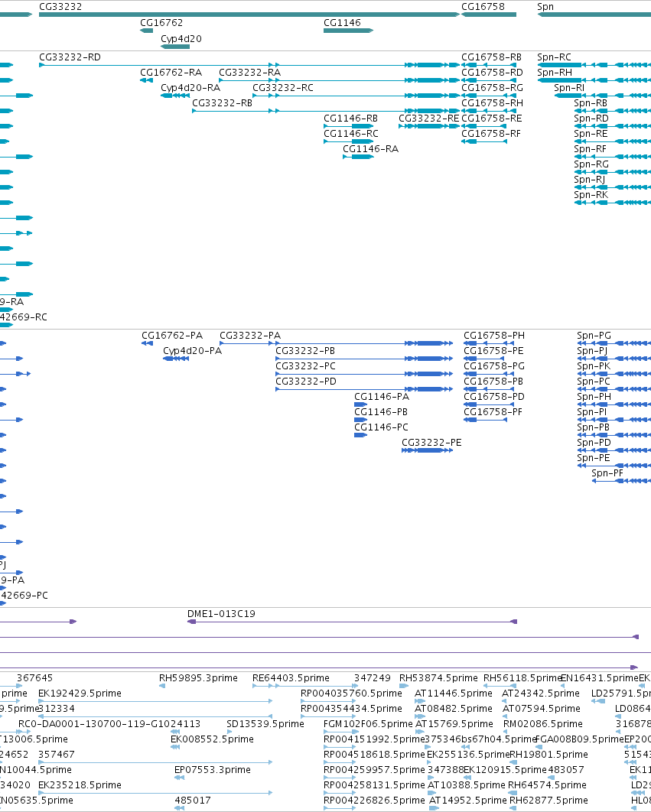651x812 pixels.
Task: Select EST EK235218.5prime
Action: pos(80,785)
